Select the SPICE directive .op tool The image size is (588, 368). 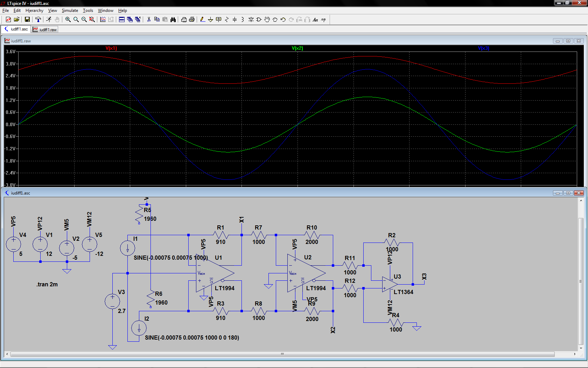click(x=323, y=20)
